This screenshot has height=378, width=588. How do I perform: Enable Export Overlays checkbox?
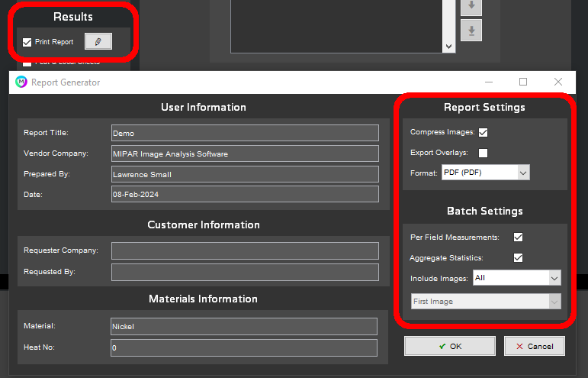(x=483, y=153)
